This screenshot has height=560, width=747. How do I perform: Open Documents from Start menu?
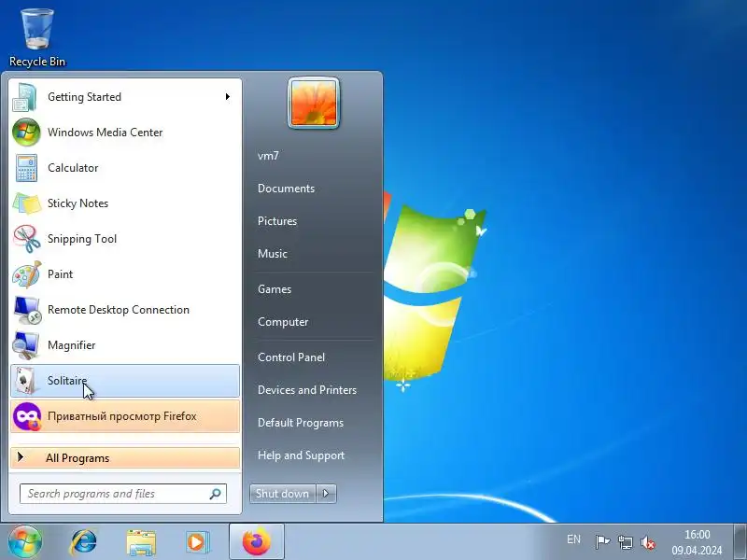point(286,189)
